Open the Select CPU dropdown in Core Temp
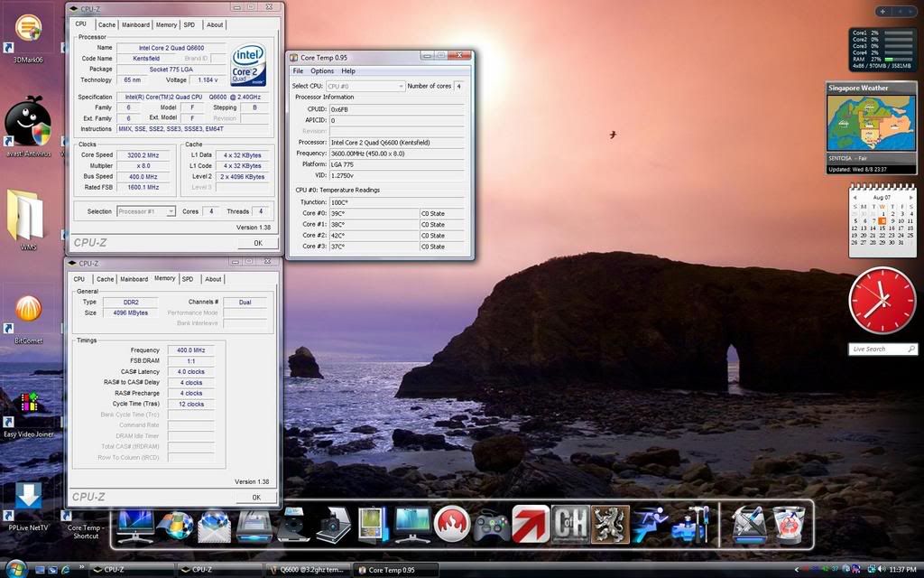924x578 pixels. pos(365,86)
